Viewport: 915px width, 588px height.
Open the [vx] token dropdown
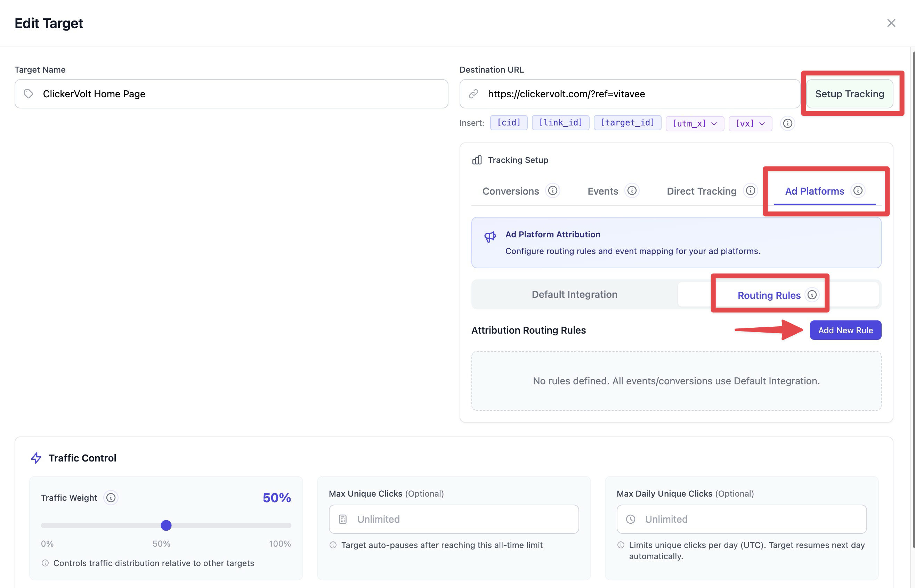point(750,124)
